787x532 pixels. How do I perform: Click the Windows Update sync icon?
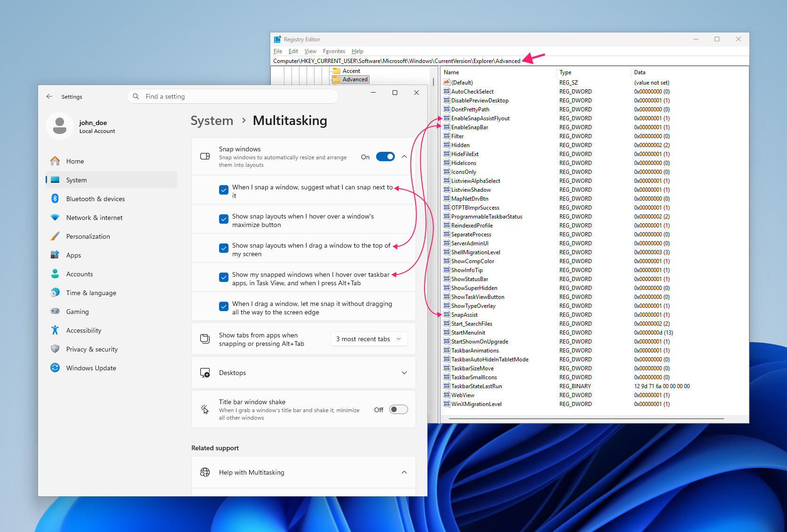55,368
